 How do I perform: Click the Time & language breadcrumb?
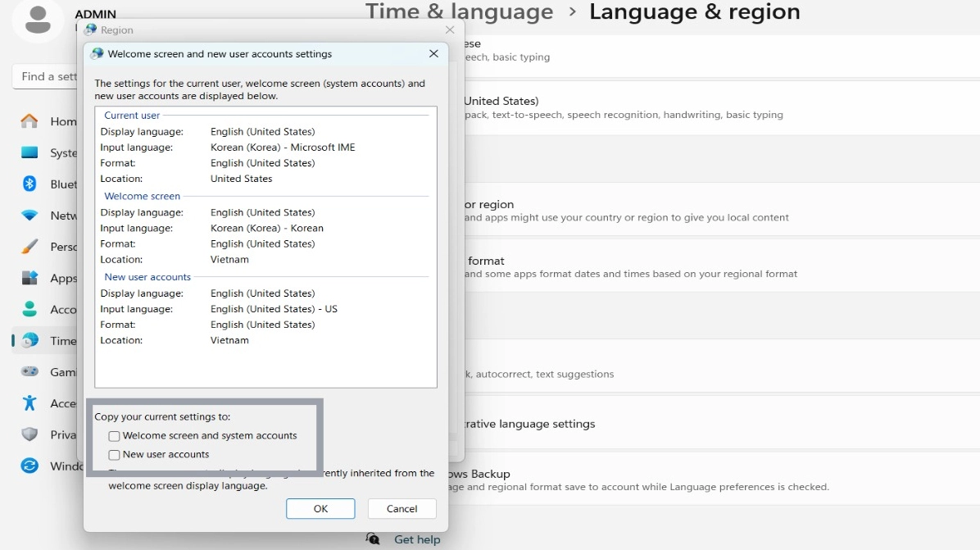click(x=459, y=12)
